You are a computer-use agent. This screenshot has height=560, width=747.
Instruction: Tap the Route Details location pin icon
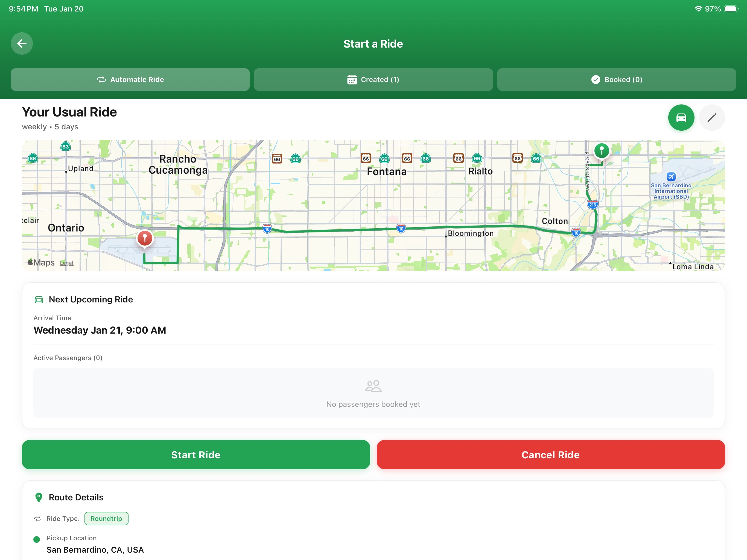(39, 497)
